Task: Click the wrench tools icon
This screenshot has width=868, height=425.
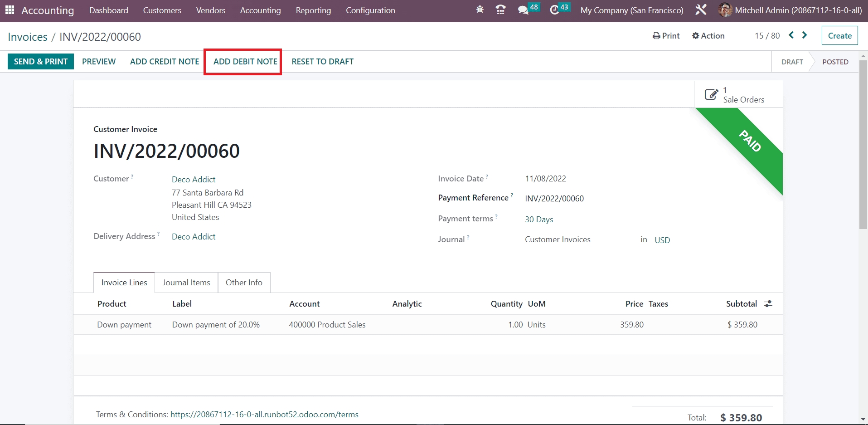Action: 701,10
